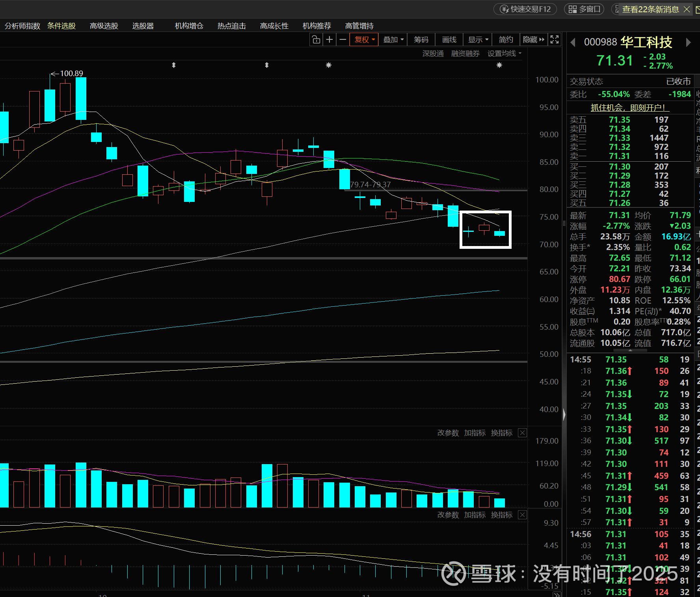Click 卖一 ask price 71.31
Viewport: 700px width, 597px height.
[x=620, y=156]
